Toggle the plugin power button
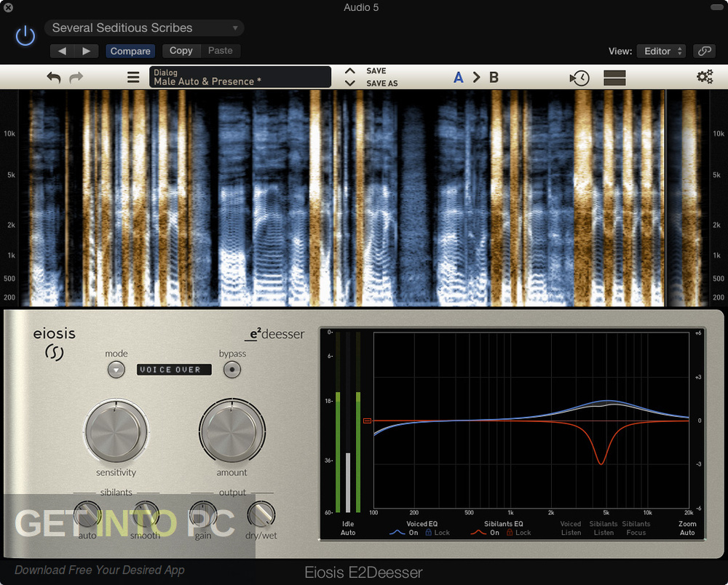This screenshot has height=585, width=728. (x=25, y=36)
